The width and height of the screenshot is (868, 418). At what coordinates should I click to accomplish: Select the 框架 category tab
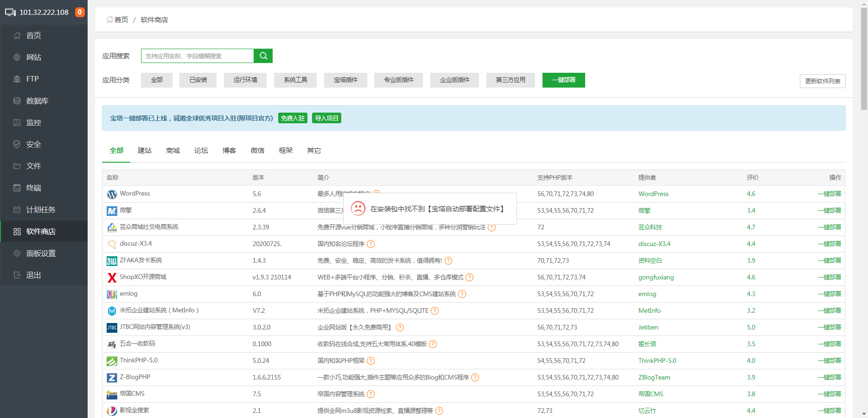point(286,150)
